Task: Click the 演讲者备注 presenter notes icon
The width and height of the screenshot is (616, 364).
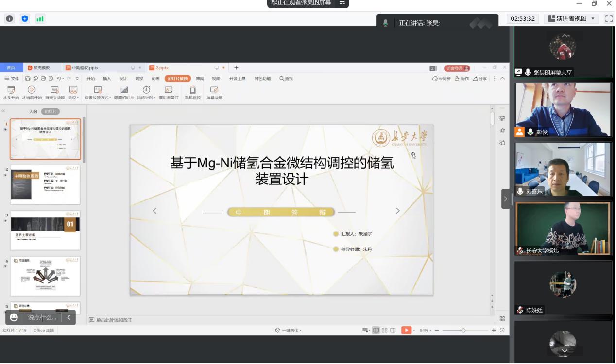Action: click(169, 90)
